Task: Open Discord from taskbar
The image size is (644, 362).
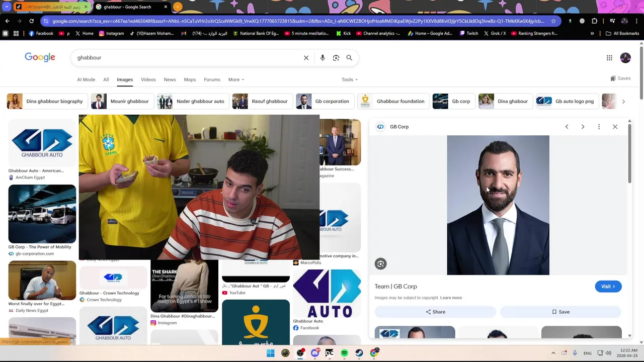Action: click(315, 353)
